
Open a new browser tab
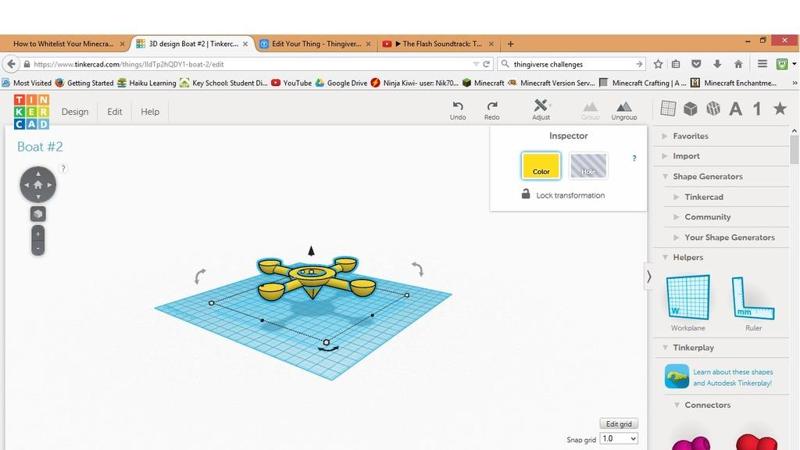pos(510,44)
